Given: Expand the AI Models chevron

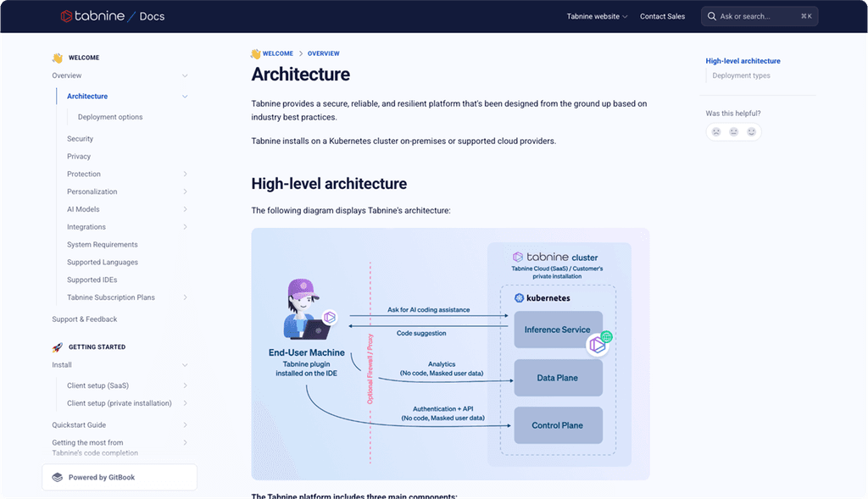Looking at the screenshot, I should [186, 208].
